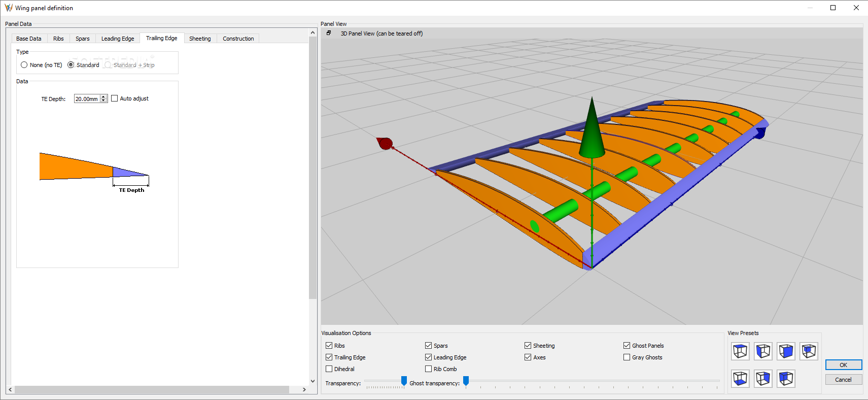Image resolution: width=868 pixels, height=400 pixels.
Task: Click the green vertical axis cone in 3D view
Action: point(592,128)
